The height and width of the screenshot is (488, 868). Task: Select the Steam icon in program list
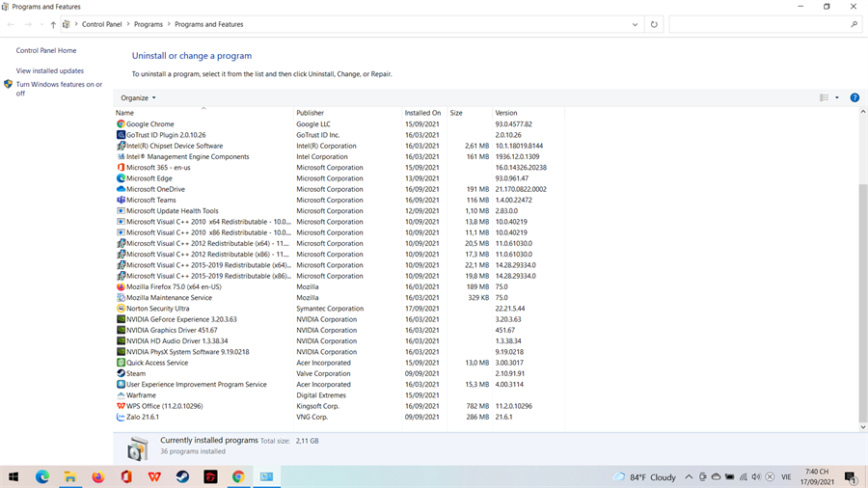click(x=121, y=373)
